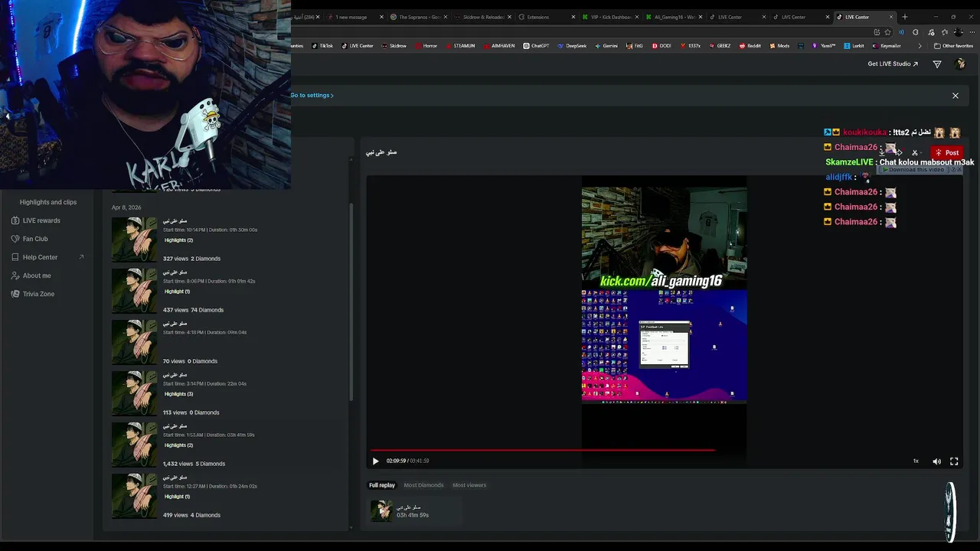Open Other favorites folder

click(x=953, y=46)
